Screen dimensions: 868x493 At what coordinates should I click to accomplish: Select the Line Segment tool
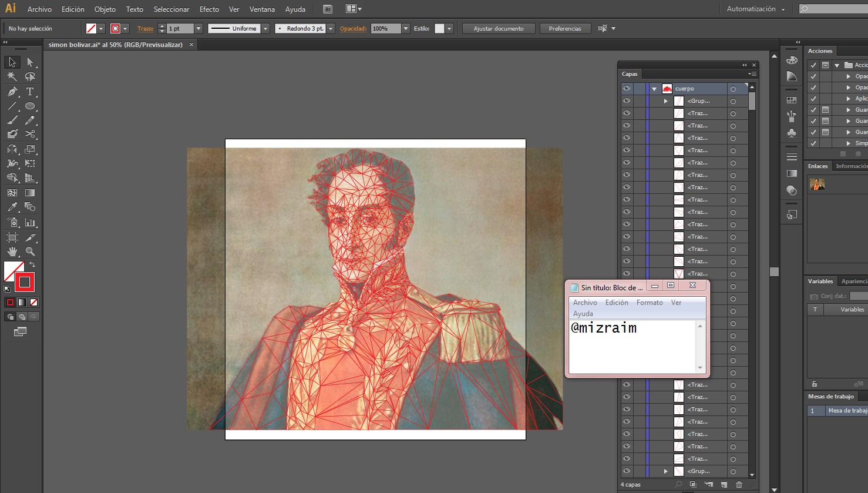[x=12, y=106]
